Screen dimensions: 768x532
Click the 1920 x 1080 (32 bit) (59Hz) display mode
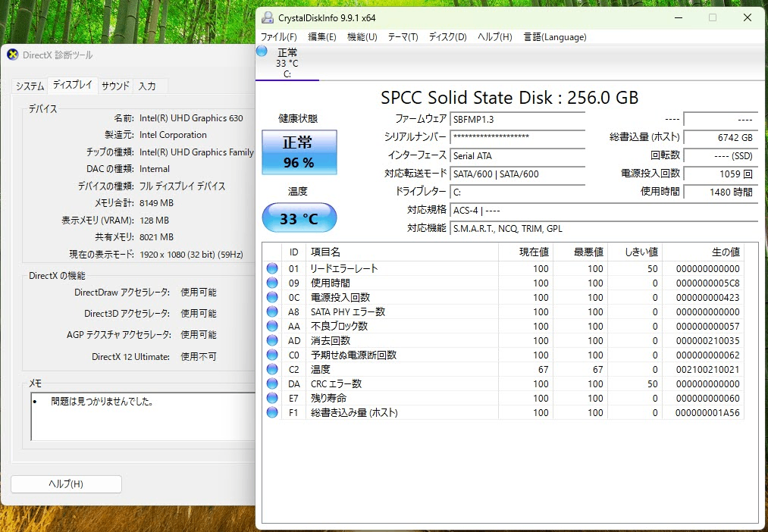191,255
